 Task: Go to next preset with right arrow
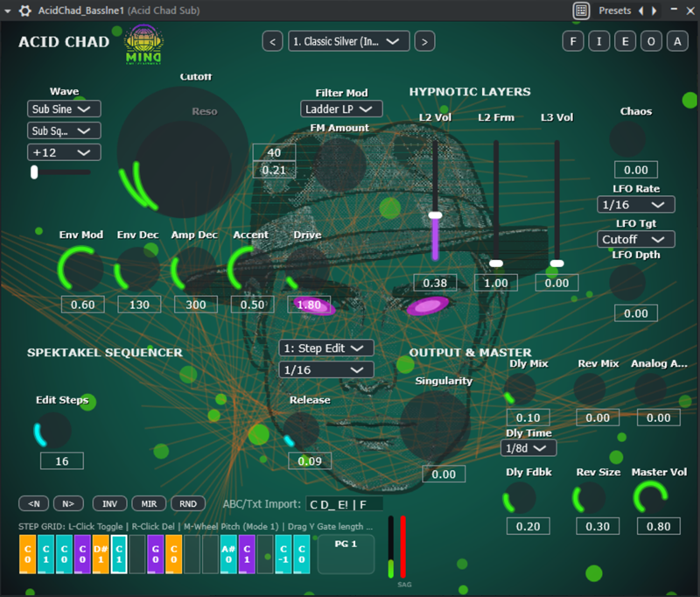pos(425,41)
